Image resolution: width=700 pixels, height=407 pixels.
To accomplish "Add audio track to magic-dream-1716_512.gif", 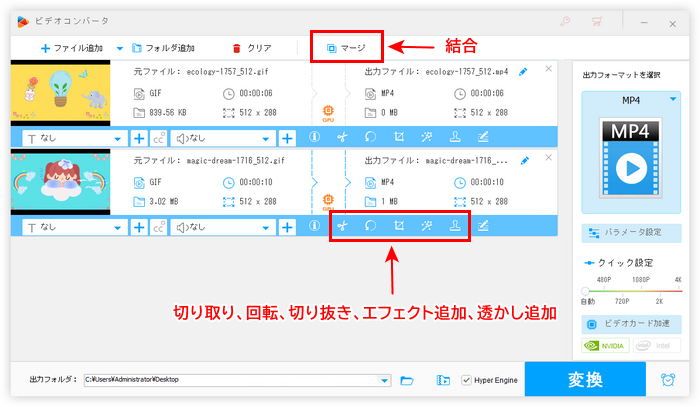I will (287, 228).
